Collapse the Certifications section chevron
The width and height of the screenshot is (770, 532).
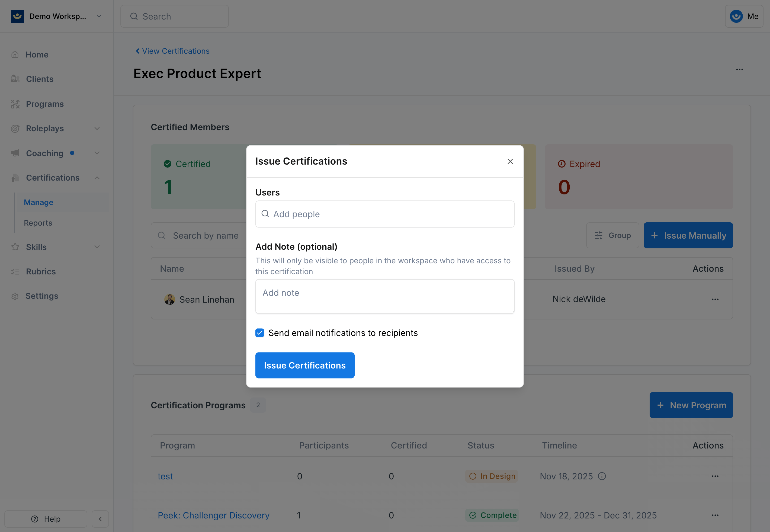[97, 178]
